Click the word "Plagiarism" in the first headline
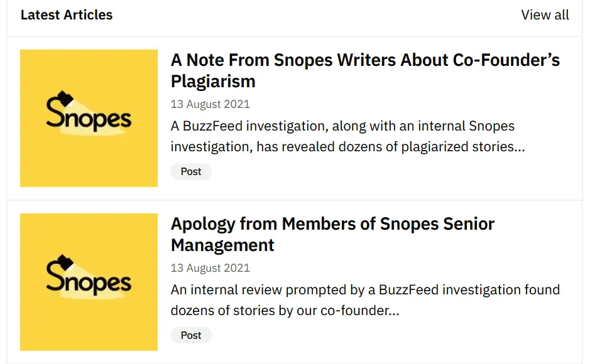590x364 pixels. click(x=213, y=82)
